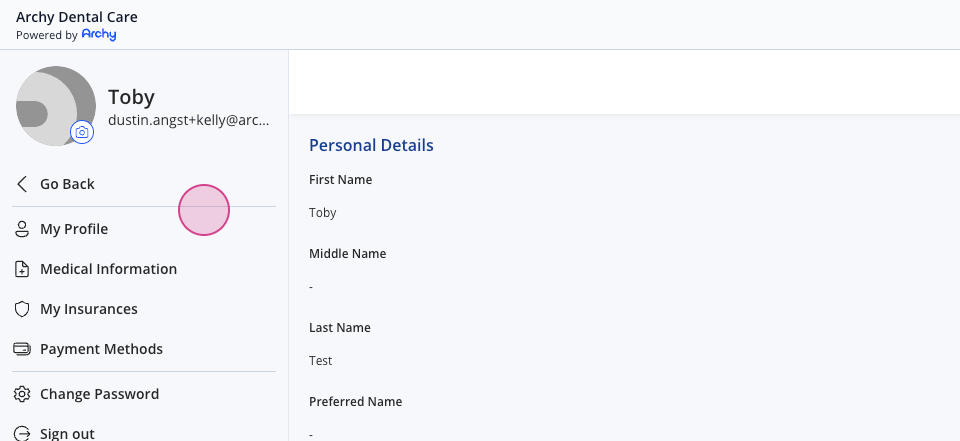This screenshot has height=441, width=960.
Task: Click the My Profile person icon
Action: coord(22,229)
